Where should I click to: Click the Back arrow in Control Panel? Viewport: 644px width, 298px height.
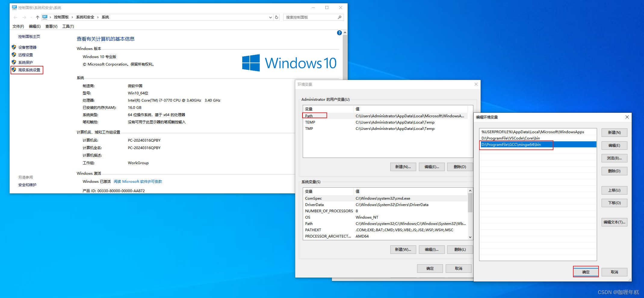point(15,17)
